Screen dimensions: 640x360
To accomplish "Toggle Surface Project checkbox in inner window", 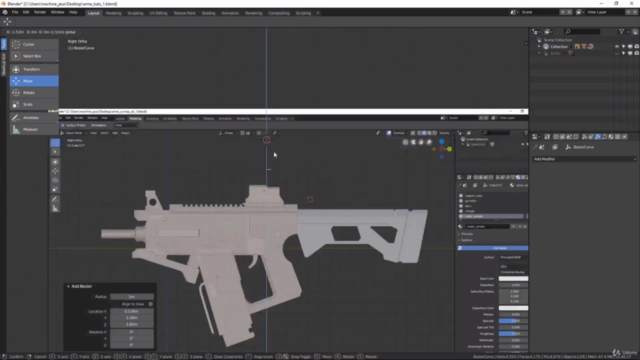I will (x=62, y=125).
